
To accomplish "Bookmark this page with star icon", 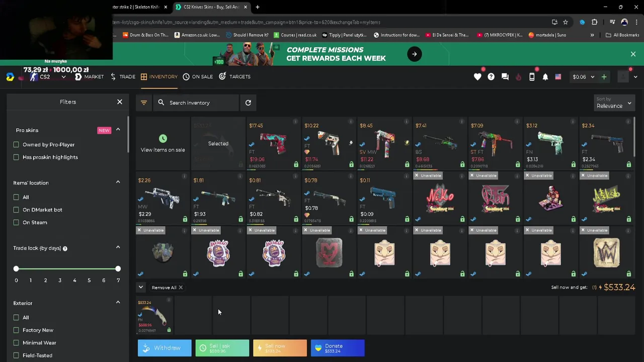I will (x=566, y=22).
